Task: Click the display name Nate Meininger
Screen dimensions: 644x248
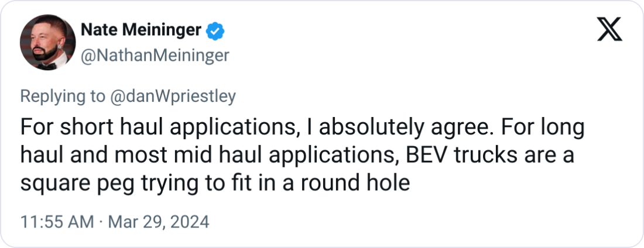Action: click(141, 30)
